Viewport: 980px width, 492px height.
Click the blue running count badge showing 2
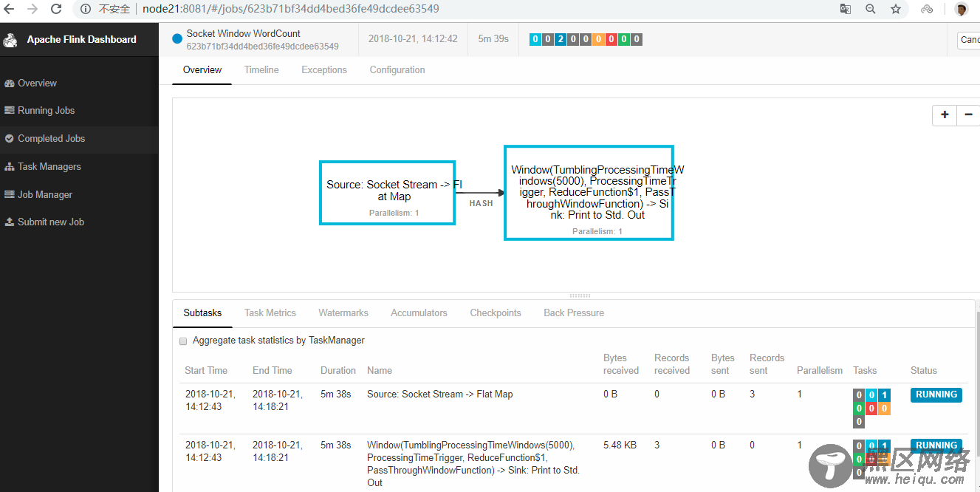click(x=561, y=39)
